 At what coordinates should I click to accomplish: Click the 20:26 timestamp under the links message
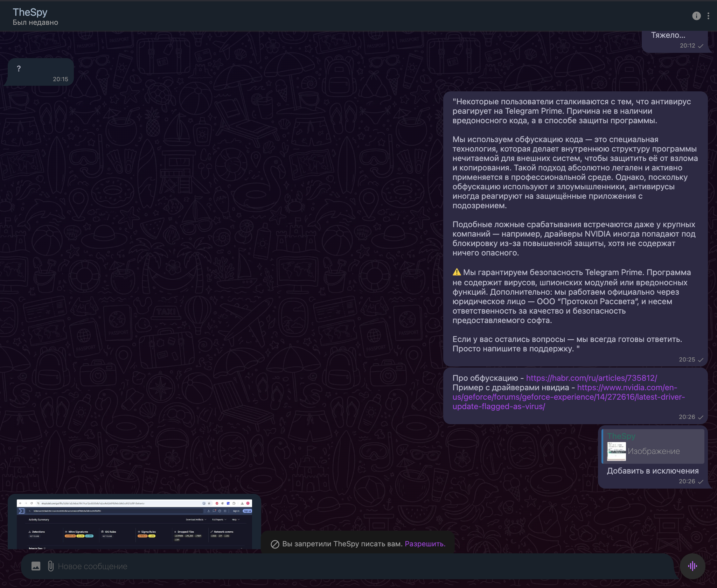tap(687, 417)
